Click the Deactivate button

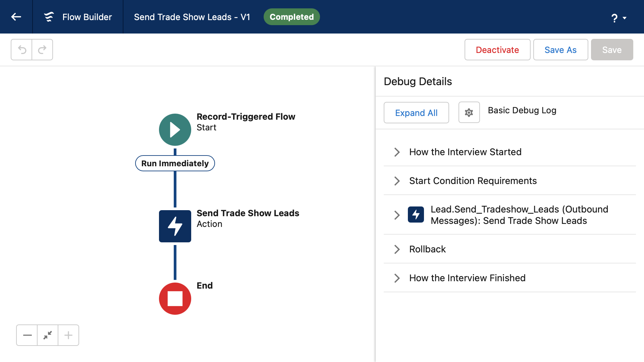point(497,50)
